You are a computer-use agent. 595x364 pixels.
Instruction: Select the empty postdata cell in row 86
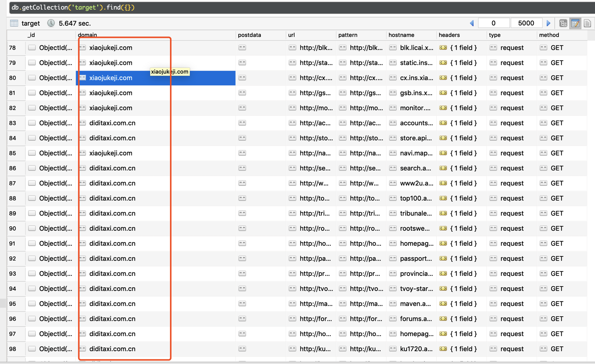[261, 168]
